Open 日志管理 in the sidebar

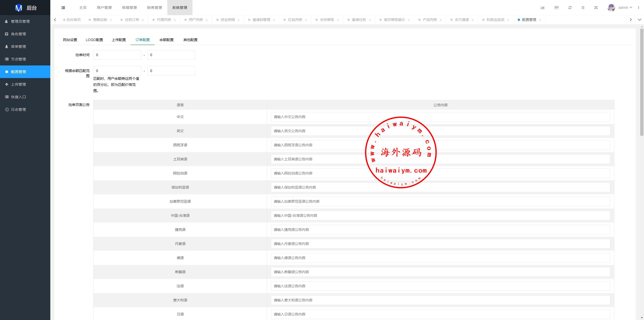point(18,110)
